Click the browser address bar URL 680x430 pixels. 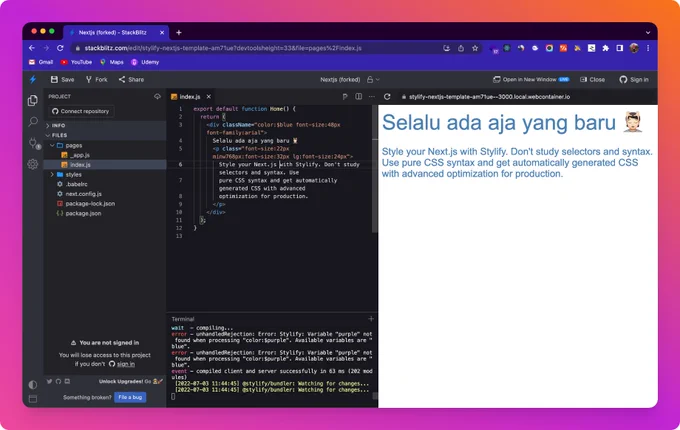click(223, 48)
